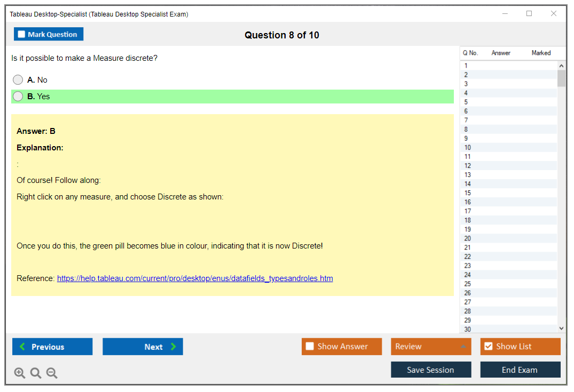Uncheck the Show List checkbox
Image resolution: width=574 pixels, height=392 pixels.
point(489,347)
